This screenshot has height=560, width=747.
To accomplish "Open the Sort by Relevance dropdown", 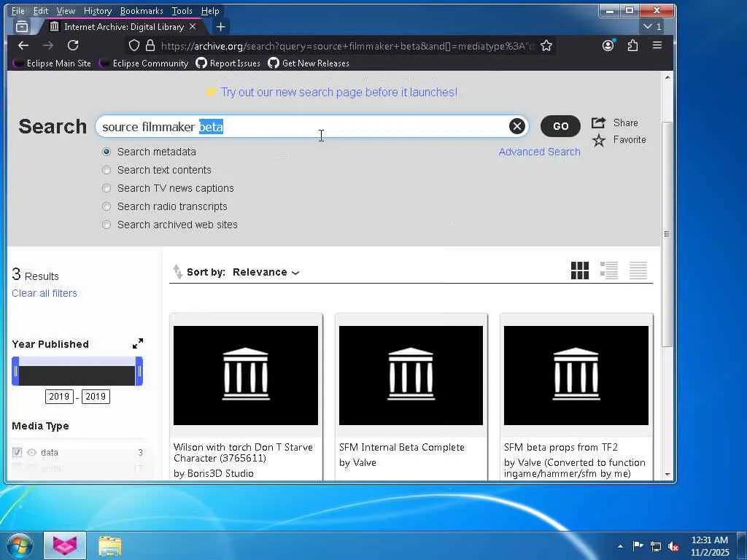I will click(266, 272).
